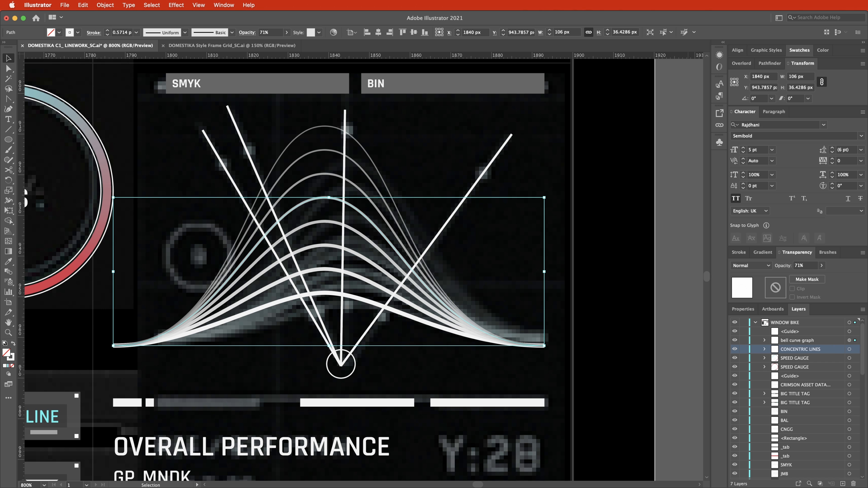Hide the CNGG layer
This screenshot has height=488, width=868.
[x=735, y=429]
